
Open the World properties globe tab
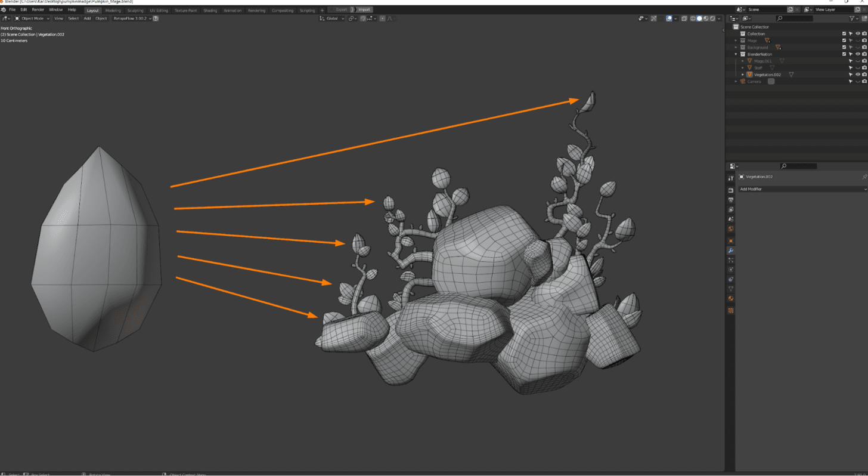click(731, 229)
